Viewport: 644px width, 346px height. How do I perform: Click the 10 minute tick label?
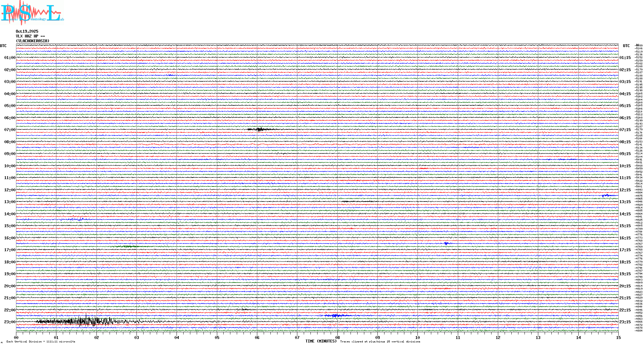[417, 338]
